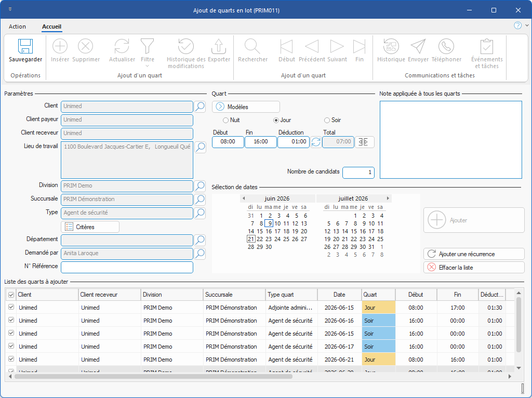Expand the ribbon options chevron beside help

(527, 25)
